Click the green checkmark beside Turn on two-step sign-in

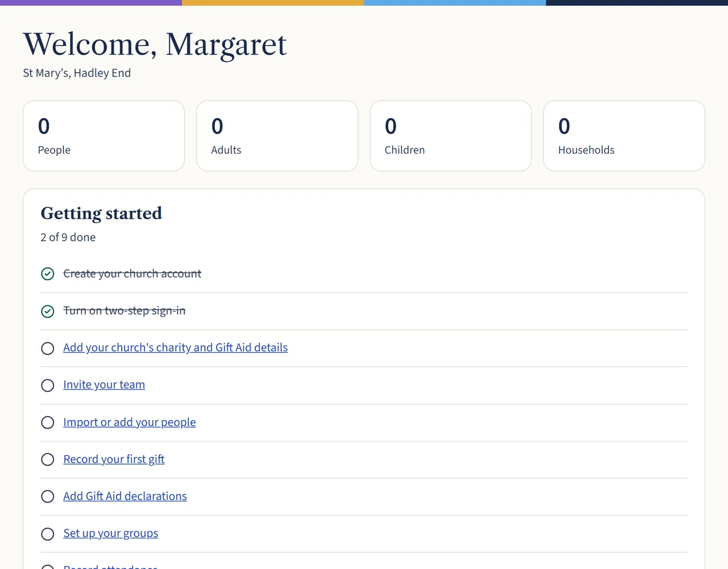(47, 311)
